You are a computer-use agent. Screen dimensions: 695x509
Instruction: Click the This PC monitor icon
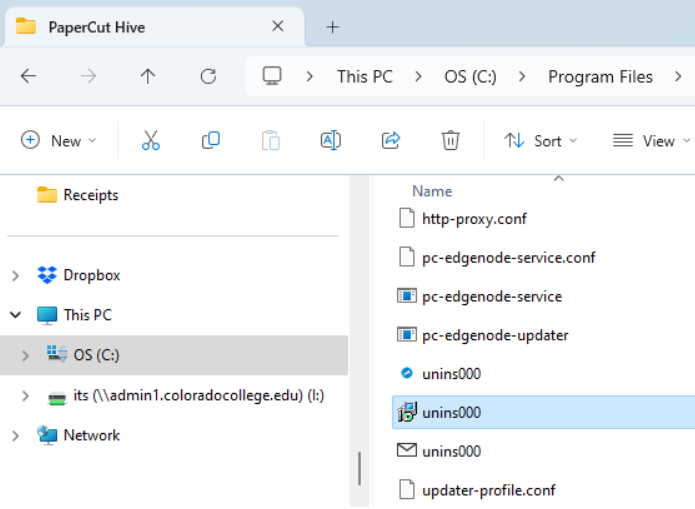coord(47,315)
